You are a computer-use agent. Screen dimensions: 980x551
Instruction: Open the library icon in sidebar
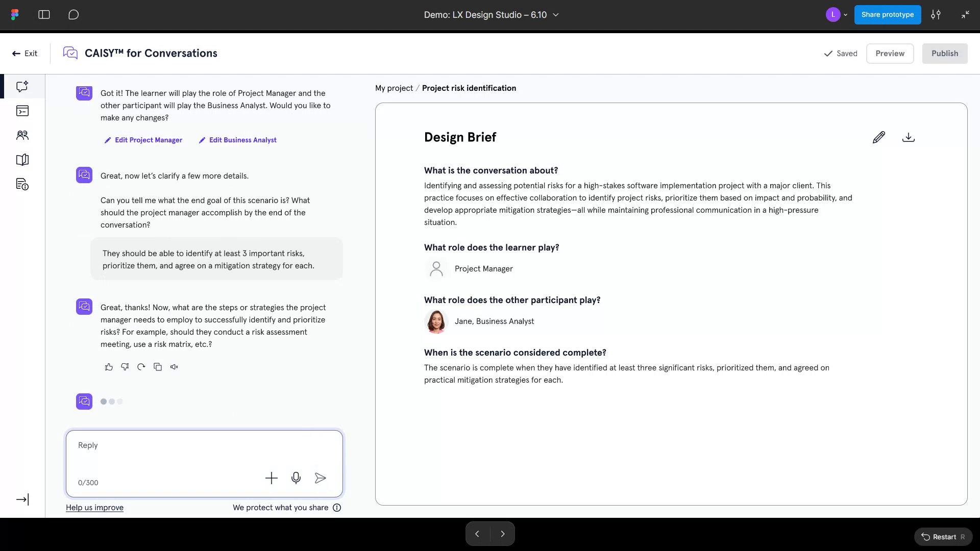22,160
